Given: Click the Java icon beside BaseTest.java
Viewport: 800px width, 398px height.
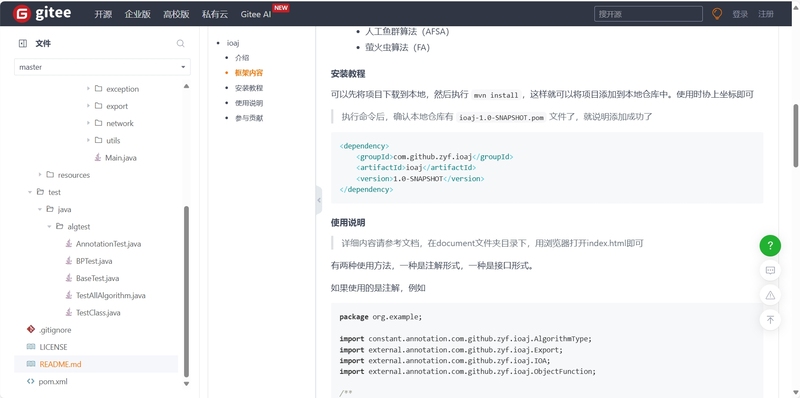Looking at the screenshot, I should tap(69, 278).
